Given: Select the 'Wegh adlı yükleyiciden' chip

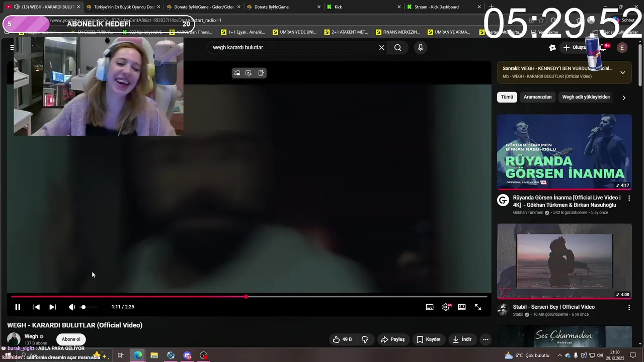Looking at the screenshot, I should pos(586,97).
